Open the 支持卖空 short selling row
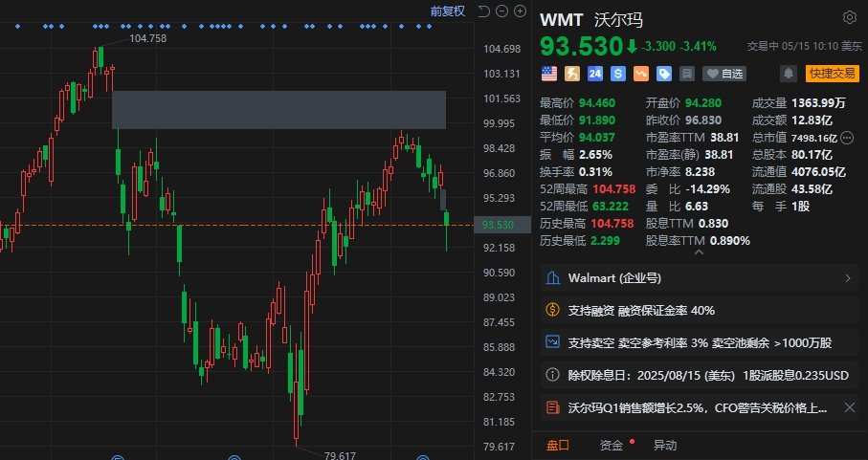Image resolution: width=868 pixels, height=460 pixels. pos(700,342)
